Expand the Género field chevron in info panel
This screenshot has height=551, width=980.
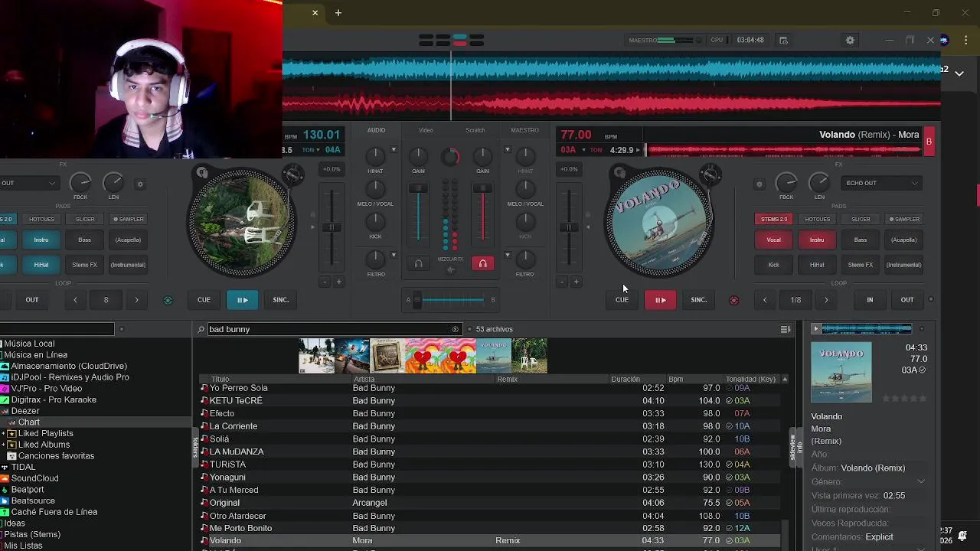click(921, 482)
